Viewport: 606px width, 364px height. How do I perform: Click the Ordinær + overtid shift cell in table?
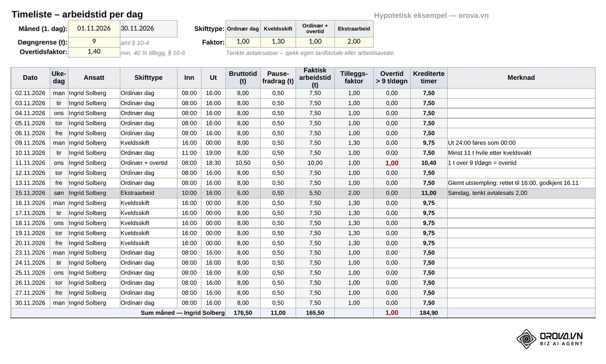point(148,163)
